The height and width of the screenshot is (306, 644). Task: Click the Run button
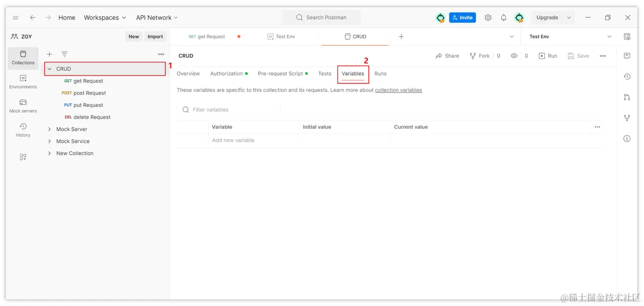click(x=548, y=56)
